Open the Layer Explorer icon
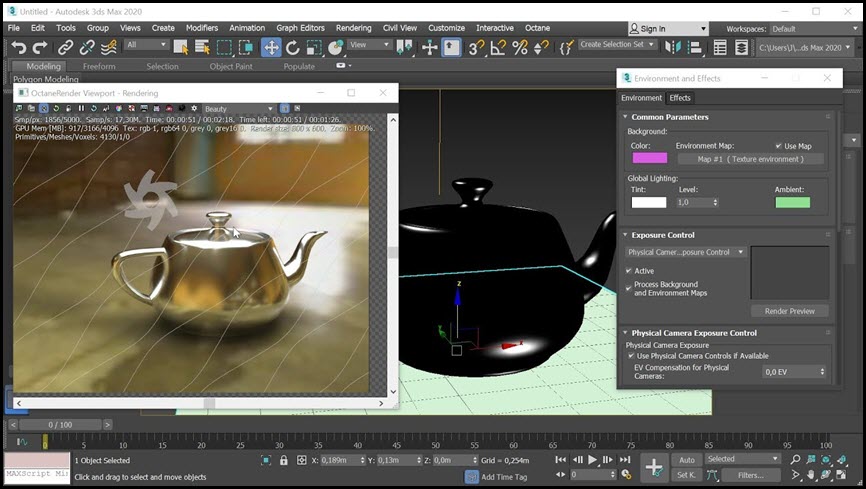The width and height of the screenshot is (866, 489). [x=741, y=48]
